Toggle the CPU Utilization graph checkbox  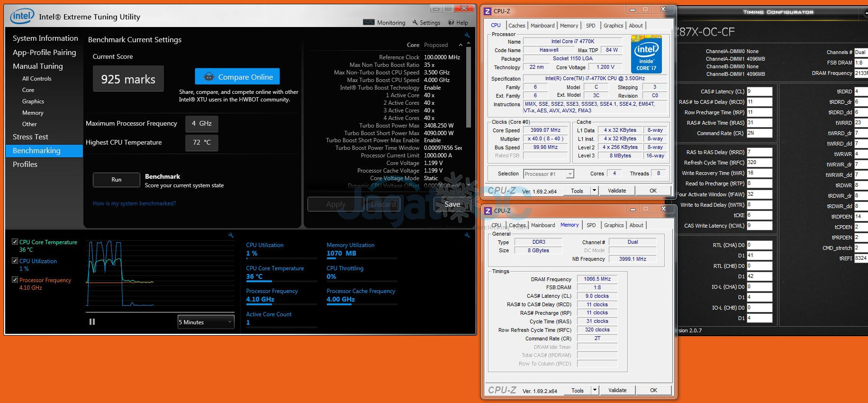coord(15,261)
